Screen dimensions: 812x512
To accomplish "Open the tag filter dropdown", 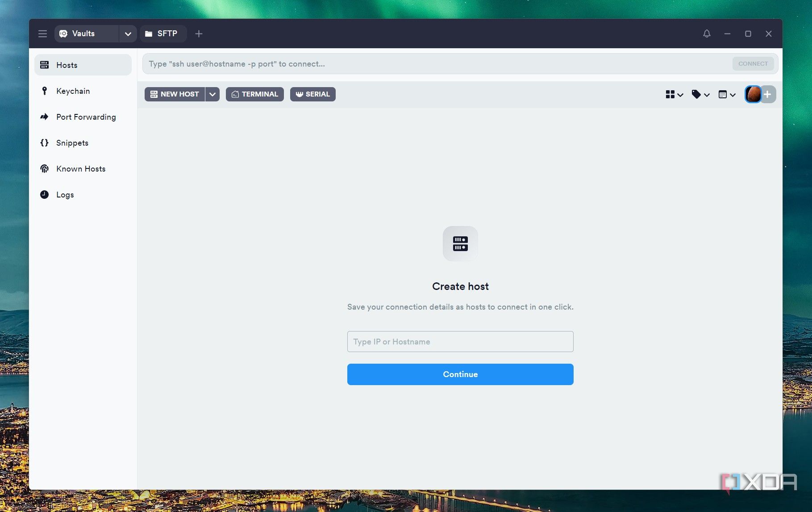I will [700, 94].
